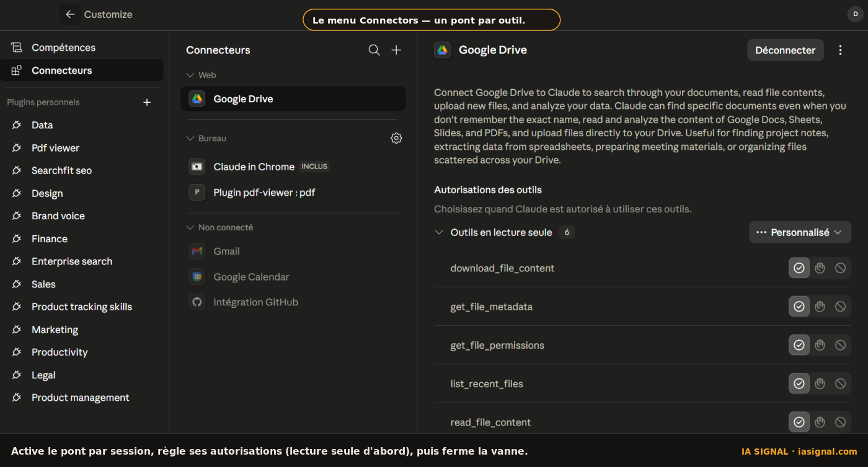
Task: Open the user avatar D
Action: [856, 14]
